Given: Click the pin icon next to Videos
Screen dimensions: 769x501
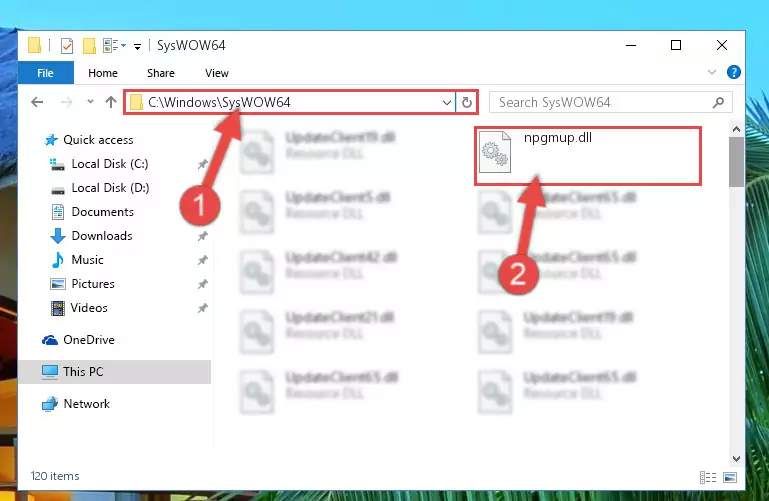Looking at the screenshot, I should click(x=202, y=308).
